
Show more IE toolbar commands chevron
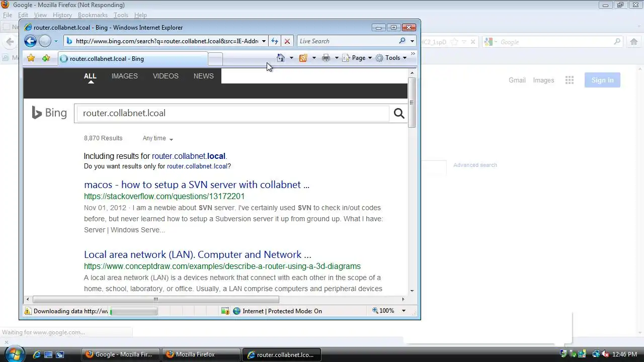click(x=413, y=54)
